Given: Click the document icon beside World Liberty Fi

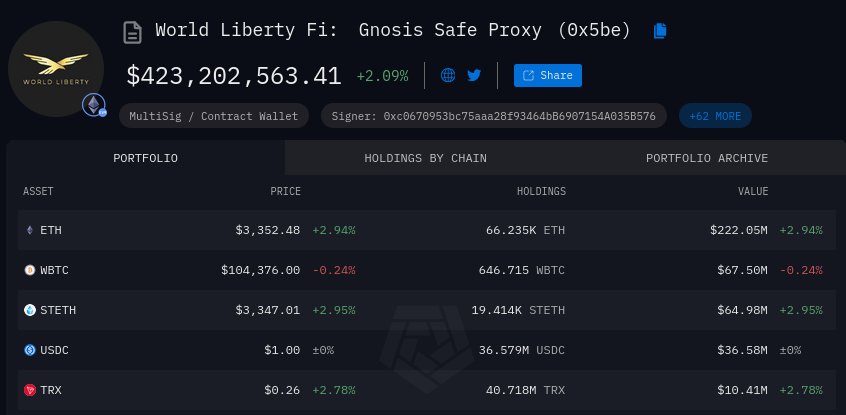Looking at the screenshot, I should (x=132, y=32).
